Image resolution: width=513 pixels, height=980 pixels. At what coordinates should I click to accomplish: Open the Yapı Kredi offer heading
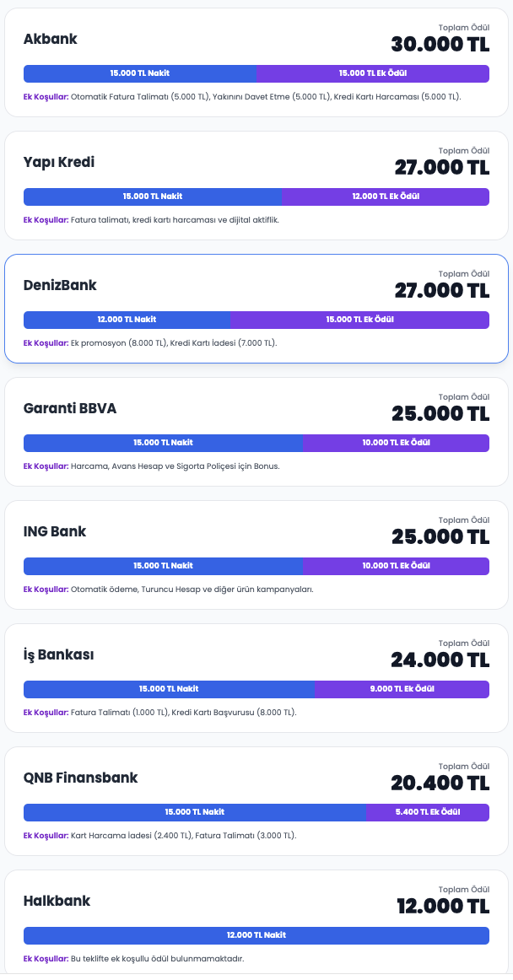tap(59, 162)
